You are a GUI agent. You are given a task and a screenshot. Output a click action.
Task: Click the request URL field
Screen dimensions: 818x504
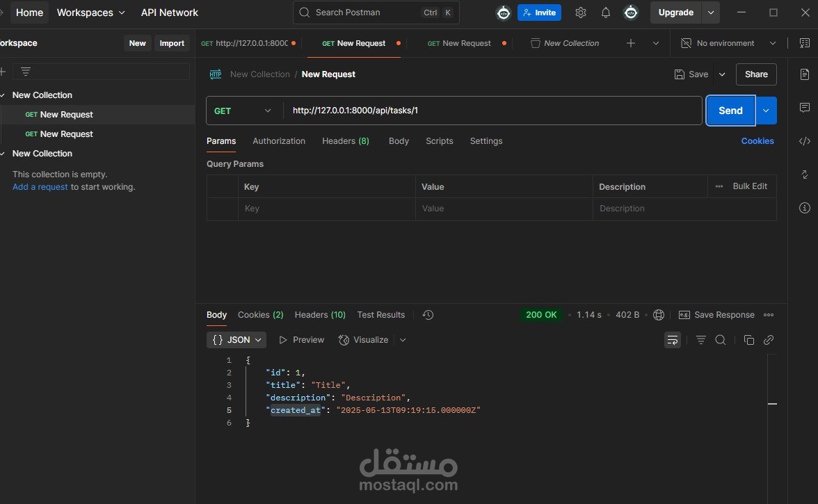click(x=492, y=111)
